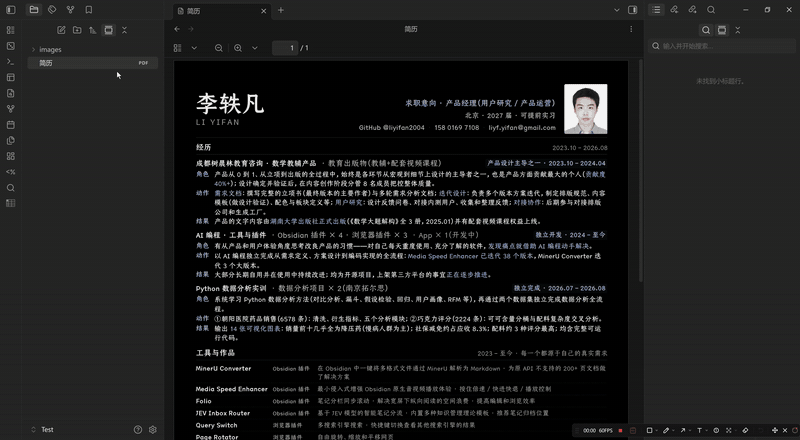The image size is (800, 440).
Task: Open PDF sidebar options dropdown
Action: point(194,48)
